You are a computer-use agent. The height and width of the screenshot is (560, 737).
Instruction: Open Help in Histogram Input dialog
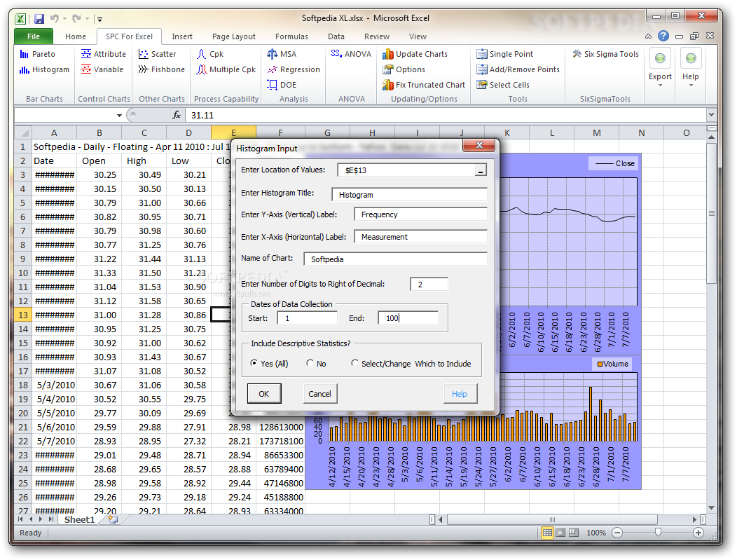[x=459, y=394]
